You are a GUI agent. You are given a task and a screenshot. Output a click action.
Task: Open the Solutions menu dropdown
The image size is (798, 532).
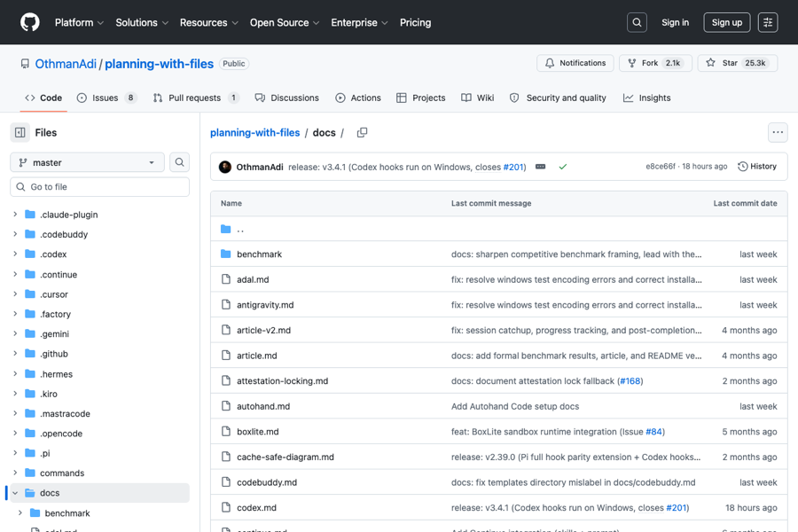pos(142,22)
